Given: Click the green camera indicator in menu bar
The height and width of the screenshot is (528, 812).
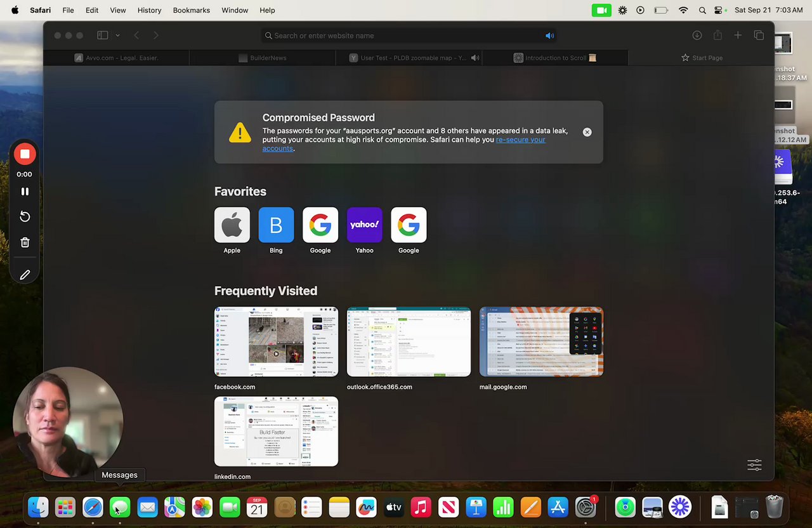Looking at the screenshot, I should [601, 10].
